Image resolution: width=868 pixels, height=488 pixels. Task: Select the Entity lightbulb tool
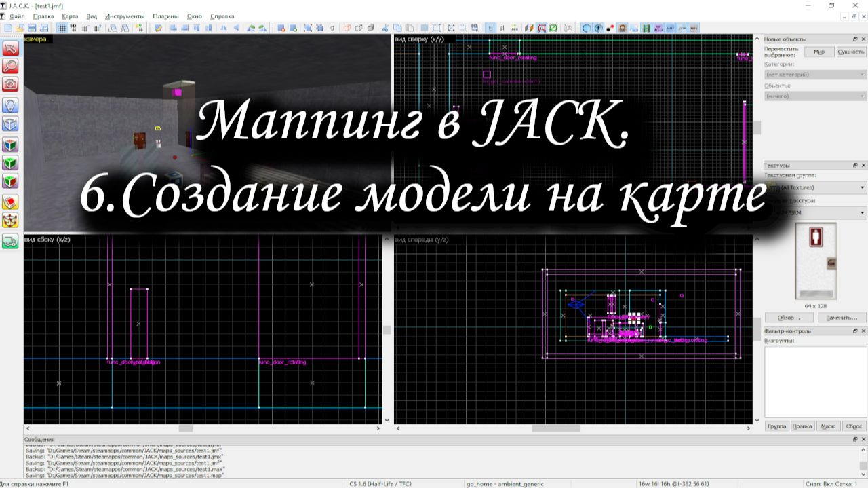(10, 105)
